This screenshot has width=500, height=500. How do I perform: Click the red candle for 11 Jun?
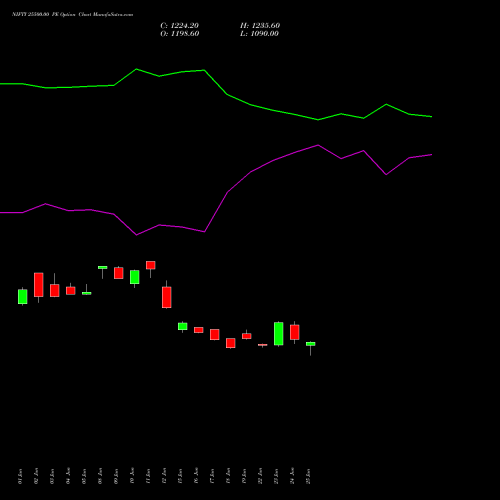[x=151, y=265]
